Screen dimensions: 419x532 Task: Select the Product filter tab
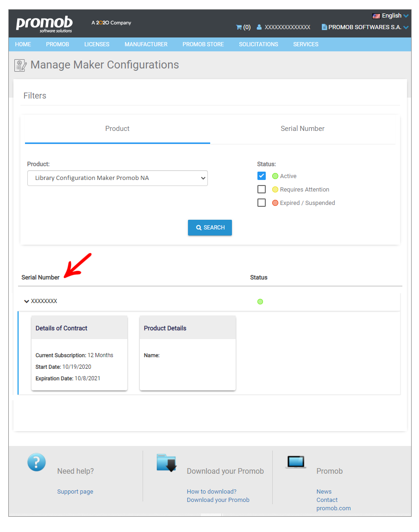coord(118,129)
